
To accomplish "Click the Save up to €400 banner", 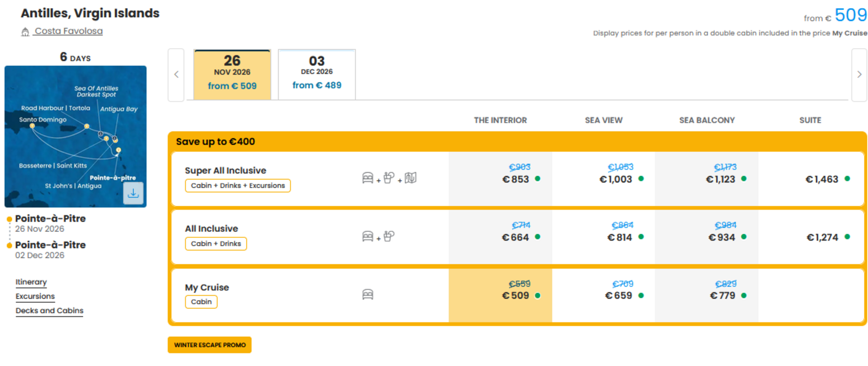I will 215,141.
